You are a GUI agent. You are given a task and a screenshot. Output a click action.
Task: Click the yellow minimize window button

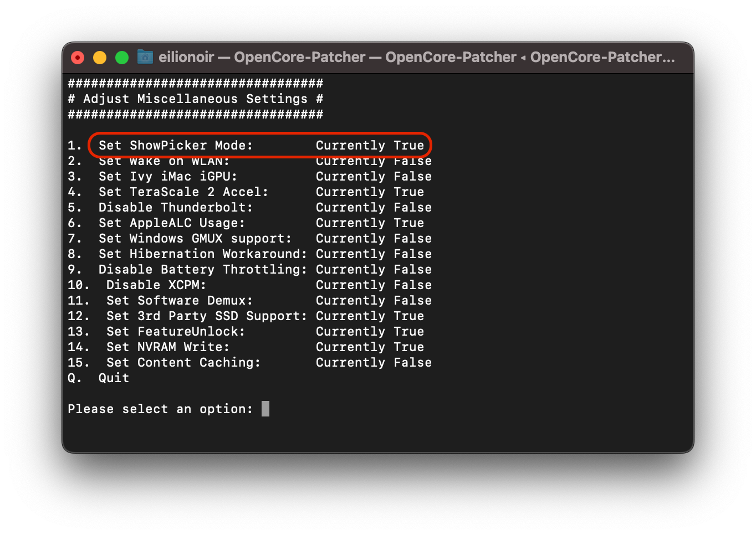tap(100, 58)
